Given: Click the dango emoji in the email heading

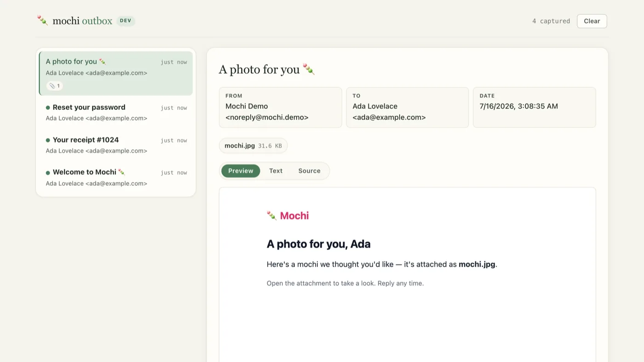Looking at the screenshot, I should pyautogui.click(x=309, y=69).
